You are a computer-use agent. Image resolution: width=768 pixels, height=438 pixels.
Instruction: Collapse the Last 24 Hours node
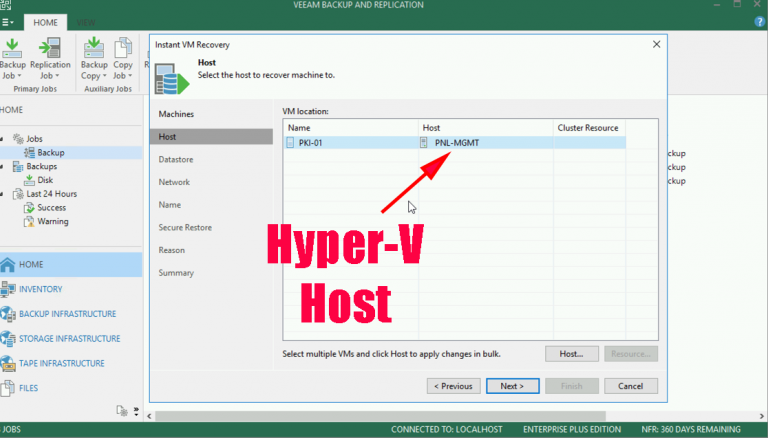click(x=2, y=194)
